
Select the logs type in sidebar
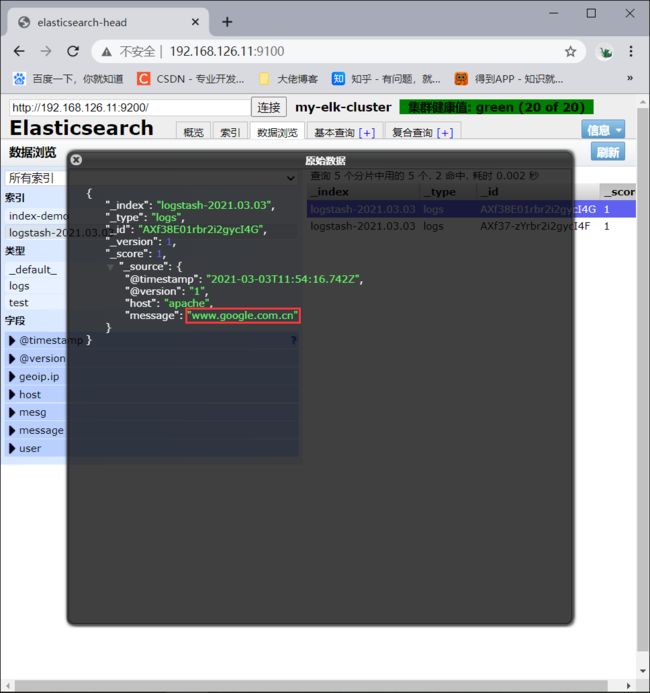(19, 286)
